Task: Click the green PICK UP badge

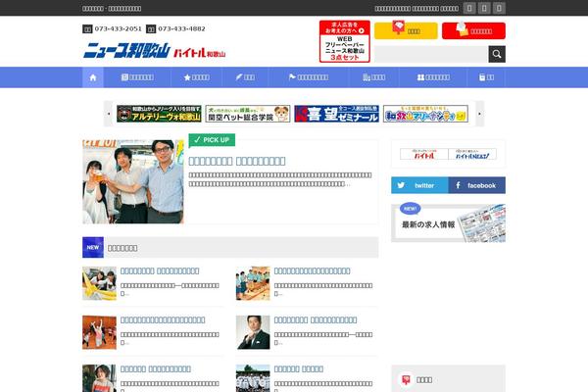Action: pyautogui.click(x=212, y=140)
